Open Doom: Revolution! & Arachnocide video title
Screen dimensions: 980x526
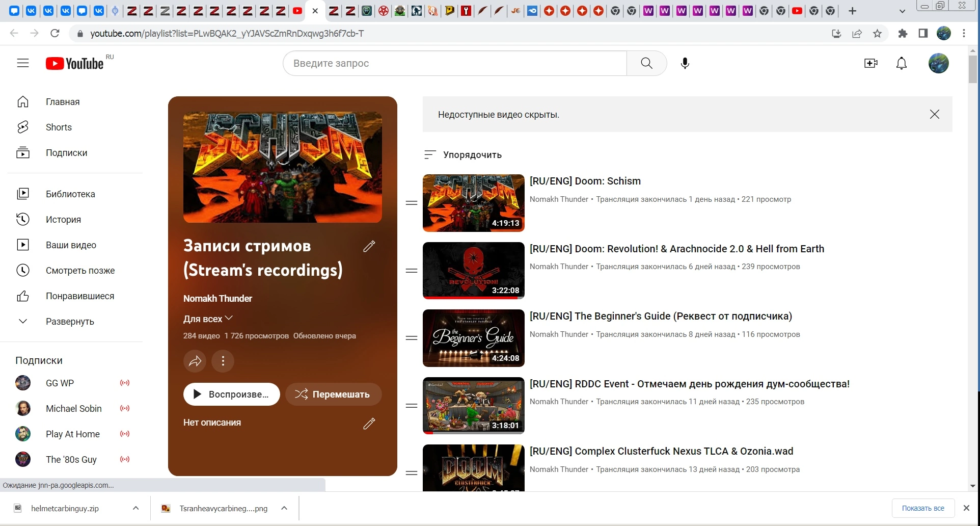[x=677, y=249]
